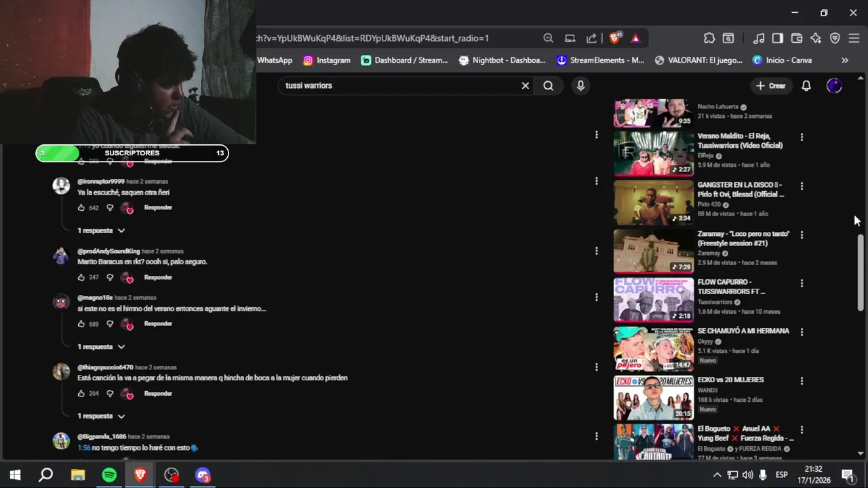Open Brave VPN shield icon
Image resolution: width=868 pixels, height=488 pixels.
(835, 38)
